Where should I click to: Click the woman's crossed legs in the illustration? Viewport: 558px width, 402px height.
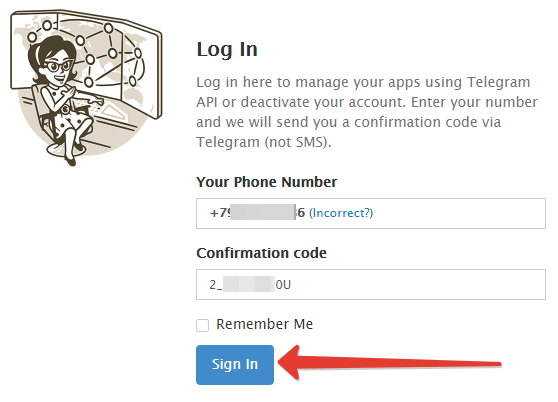point(75,142)
